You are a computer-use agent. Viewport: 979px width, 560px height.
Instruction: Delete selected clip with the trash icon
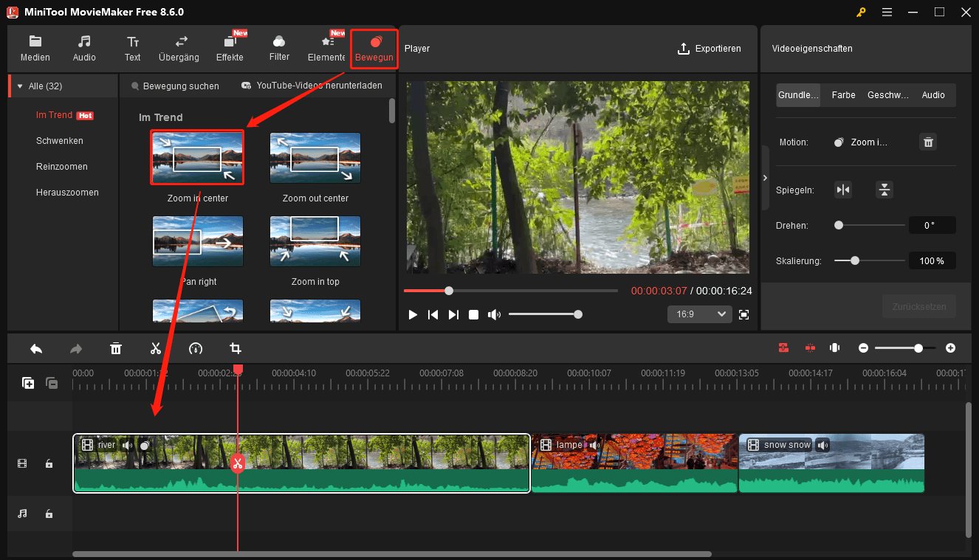click(116, 348)
